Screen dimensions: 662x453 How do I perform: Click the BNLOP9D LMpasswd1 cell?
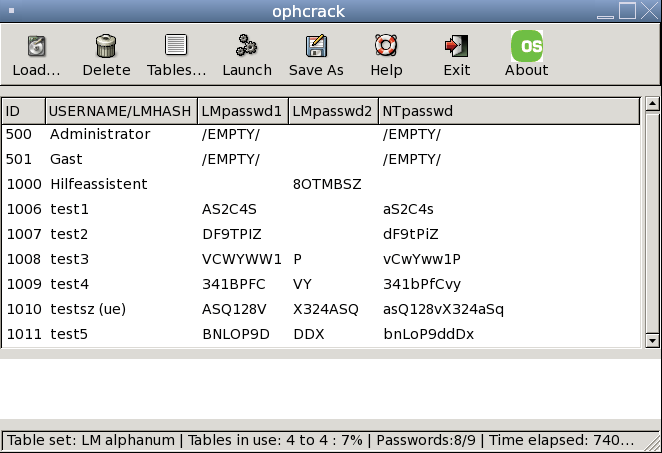tap(236, 334)
